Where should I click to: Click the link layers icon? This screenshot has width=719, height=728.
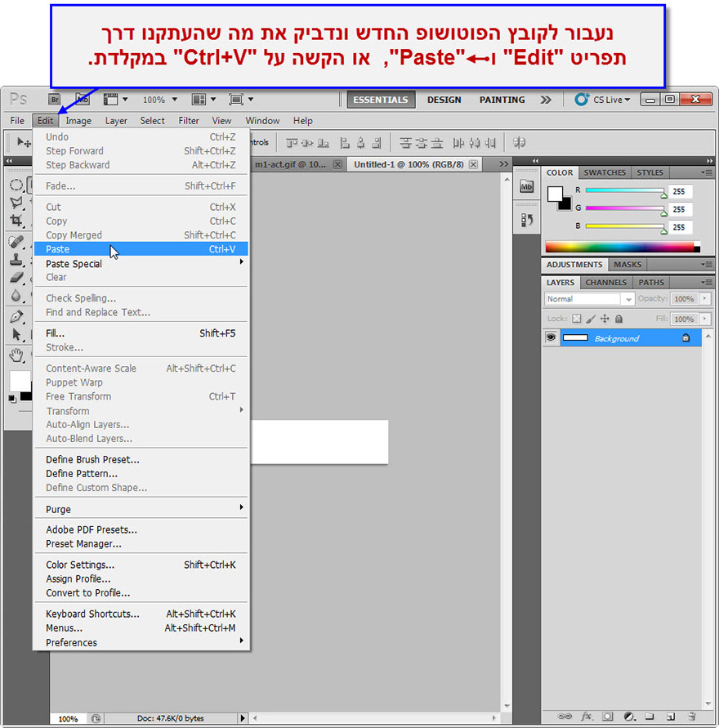coord(565,716)
